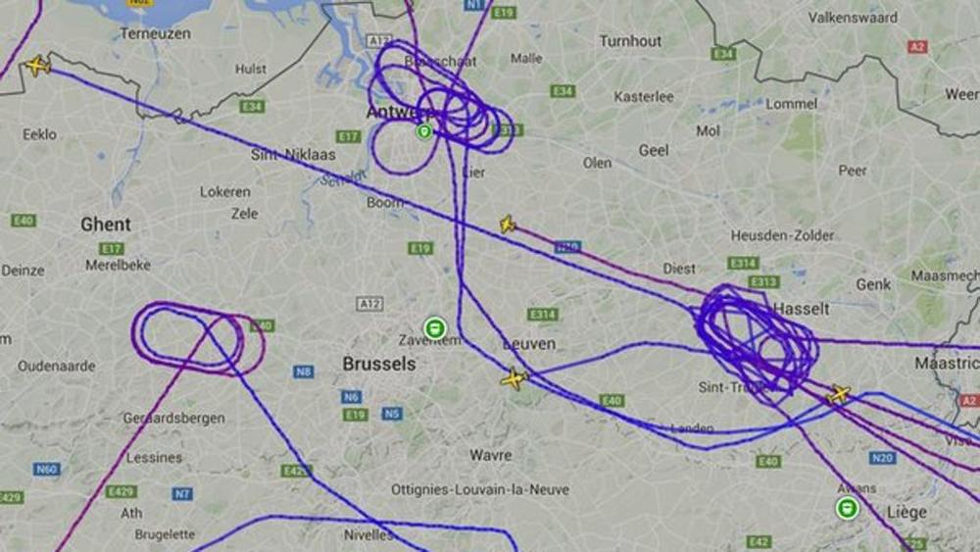980x552 pixels.
Task: Click the plane southeast of Sint-Truiden holding pattern
Action: point(838,394)
